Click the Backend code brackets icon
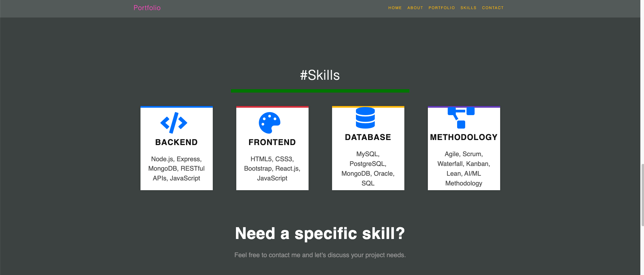The height and width of the screenshot is (275, 644). point(174,123)
